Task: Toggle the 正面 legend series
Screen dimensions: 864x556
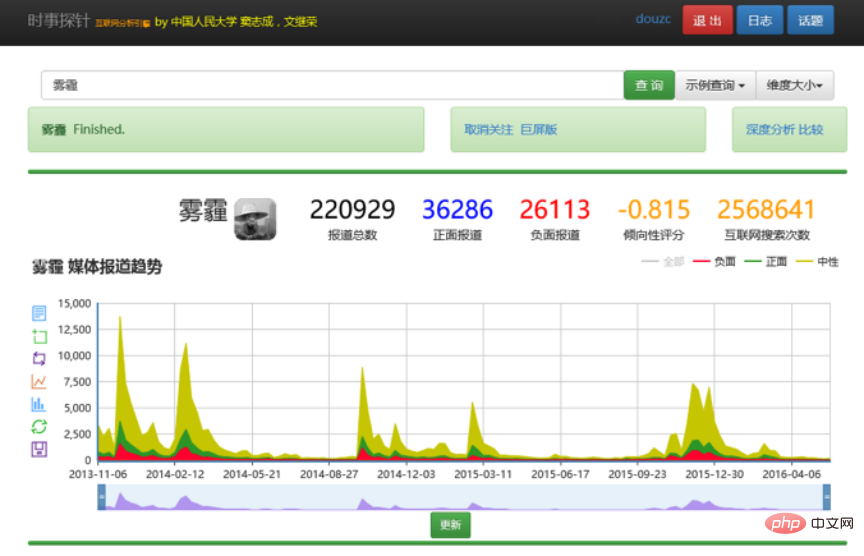Action: tap(765, 262)
